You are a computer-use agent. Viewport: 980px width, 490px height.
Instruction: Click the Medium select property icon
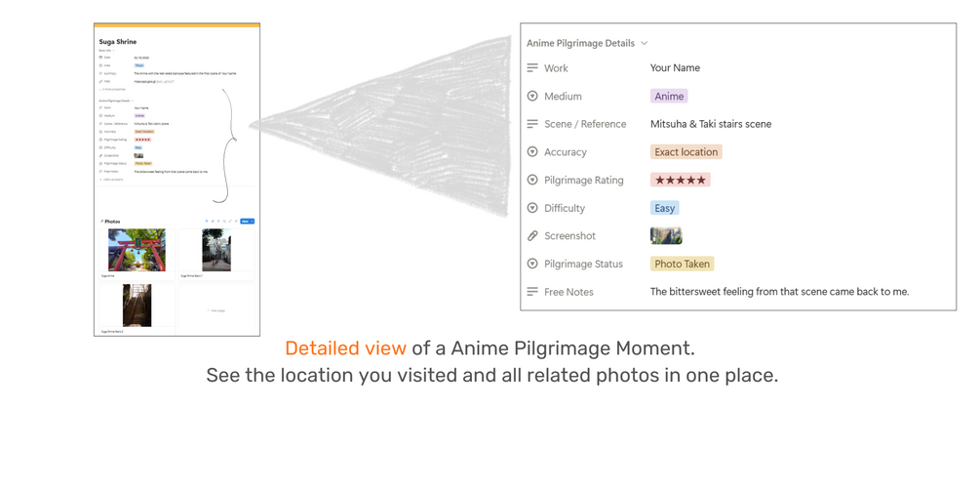pos(532,97)
